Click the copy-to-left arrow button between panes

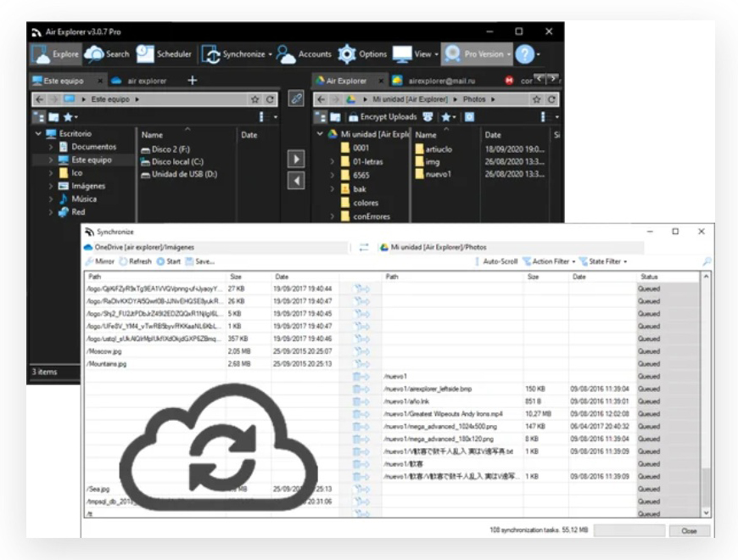pyautogui.click(x=296, y=180)
